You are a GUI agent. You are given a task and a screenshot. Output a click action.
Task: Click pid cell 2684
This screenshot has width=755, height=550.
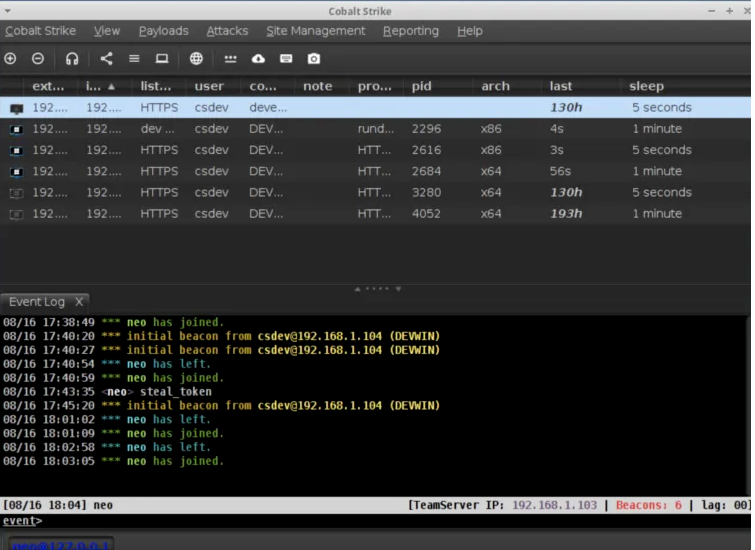(x=426, y=171)
